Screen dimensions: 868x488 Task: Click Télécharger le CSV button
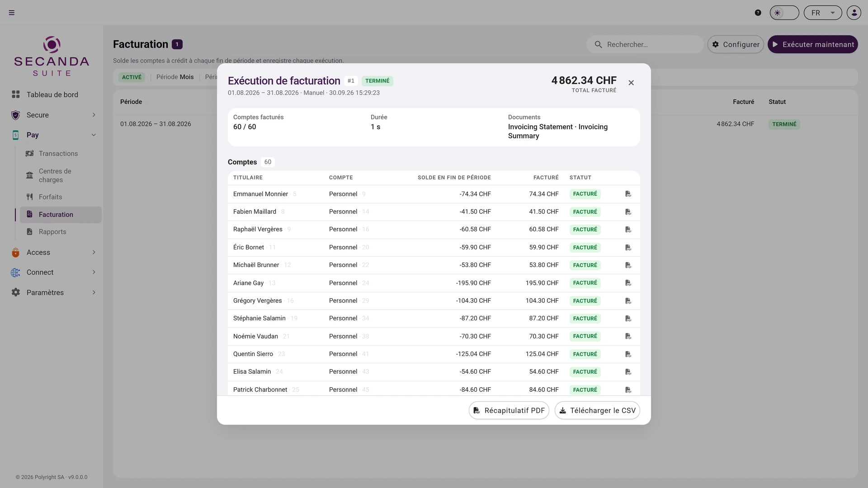point(597,410)
